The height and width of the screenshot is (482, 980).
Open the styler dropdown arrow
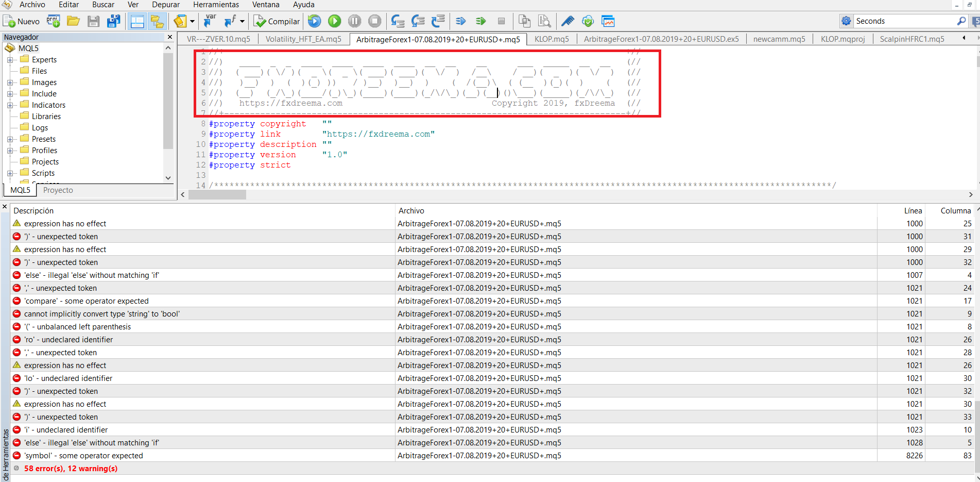click(192, 21)
